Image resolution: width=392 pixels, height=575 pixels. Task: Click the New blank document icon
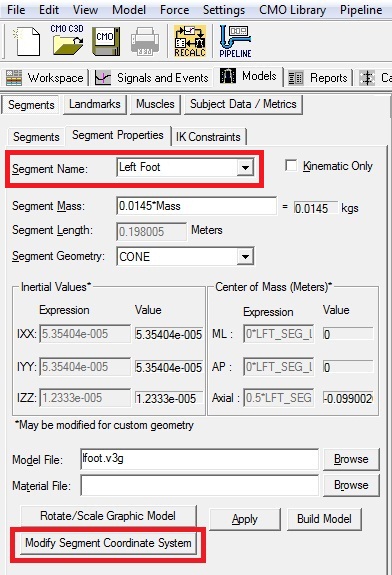tap(27, 41)
